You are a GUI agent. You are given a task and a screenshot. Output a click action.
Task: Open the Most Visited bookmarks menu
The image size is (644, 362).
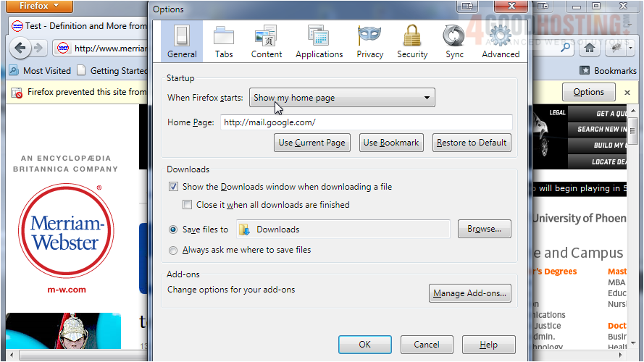[x=41, y=71]
